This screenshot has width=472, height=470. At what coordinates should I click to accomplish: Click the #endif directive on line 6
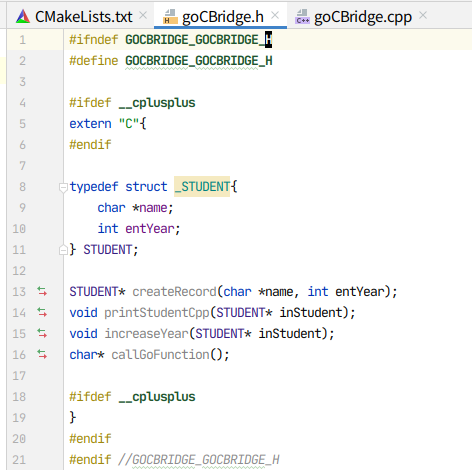[x=90, y=145]
